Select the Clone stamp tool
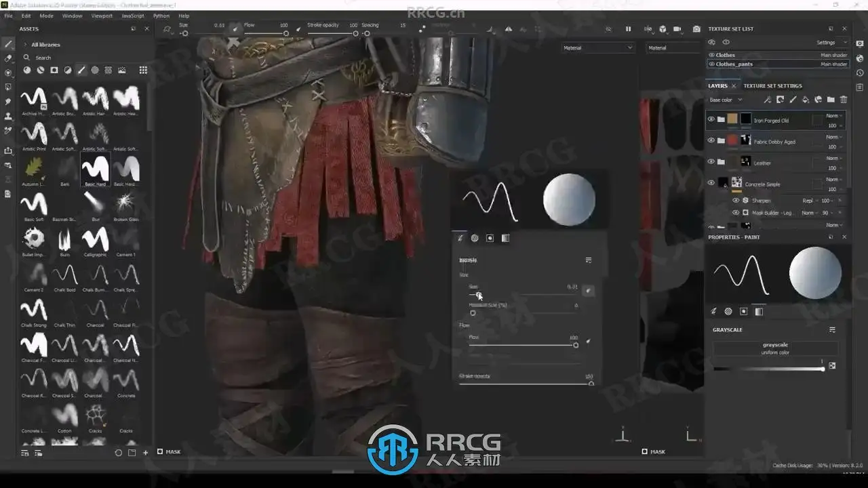The width and height of the screenshot is (868, 488). coord(9,116)
